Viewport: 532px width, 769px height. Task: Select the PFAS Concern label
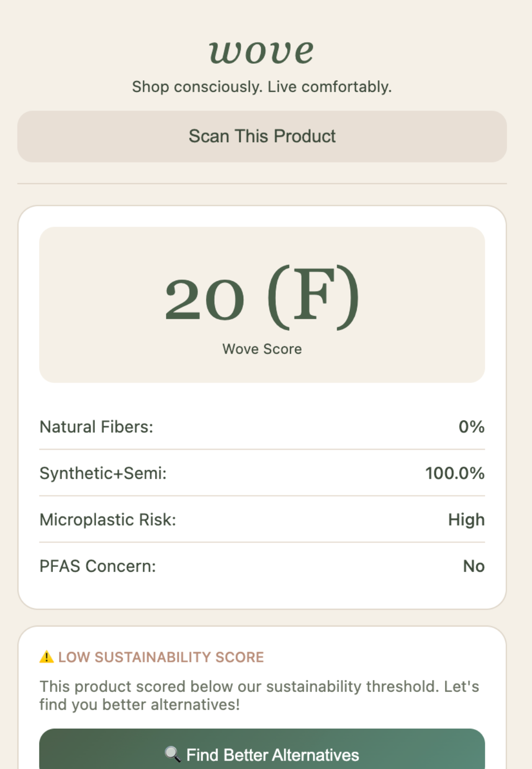click(98, 566)
